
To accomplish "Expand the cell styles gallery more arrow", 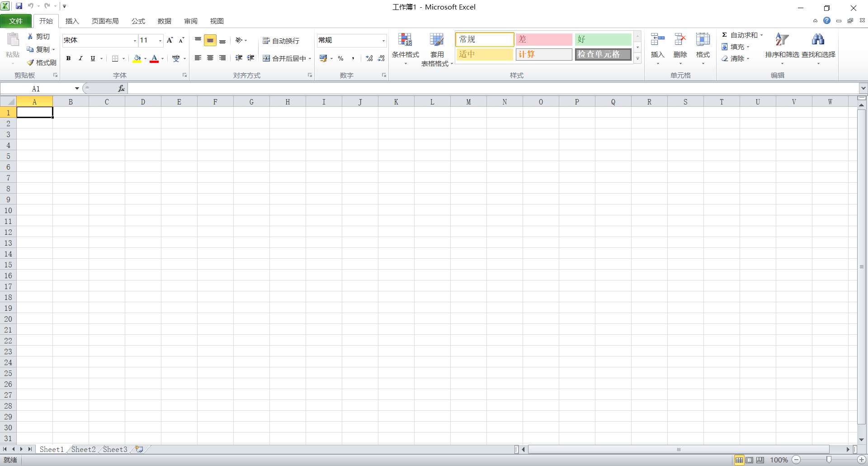I will click(x=638, y=59).
